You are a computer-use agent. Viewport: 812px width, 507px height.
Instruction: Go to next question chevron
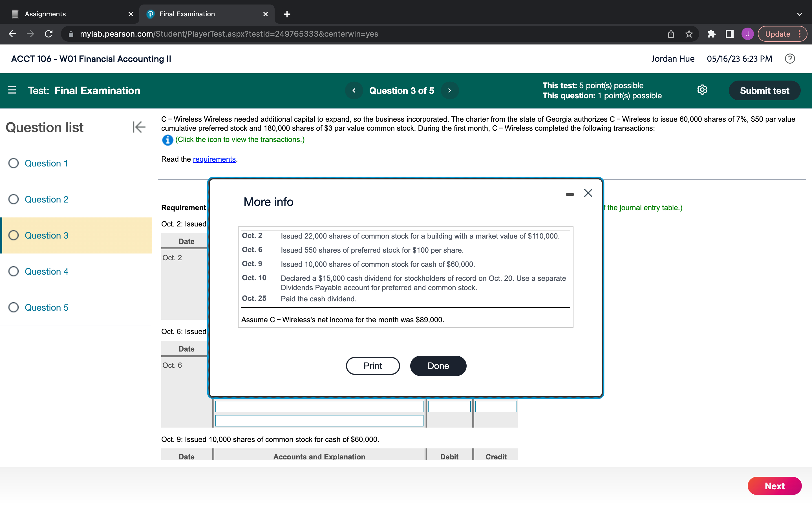450,90
